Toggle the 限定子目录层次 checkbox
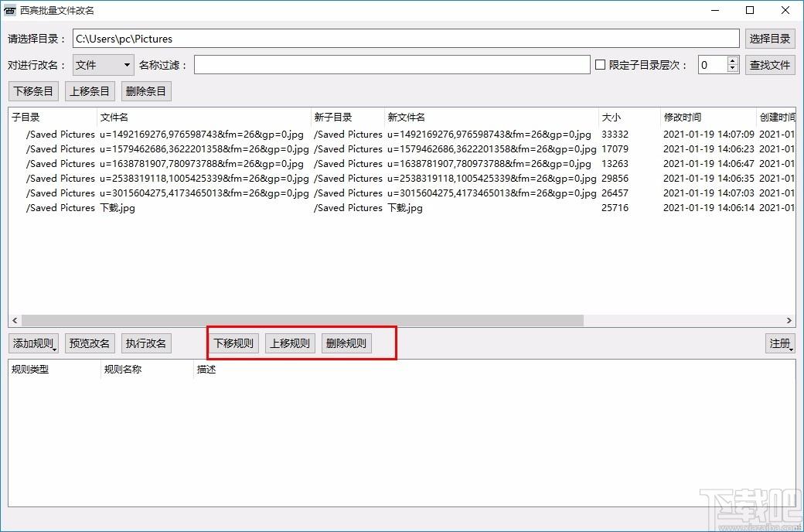The width and height of the screenshot is (804, 532). point(600,65)
